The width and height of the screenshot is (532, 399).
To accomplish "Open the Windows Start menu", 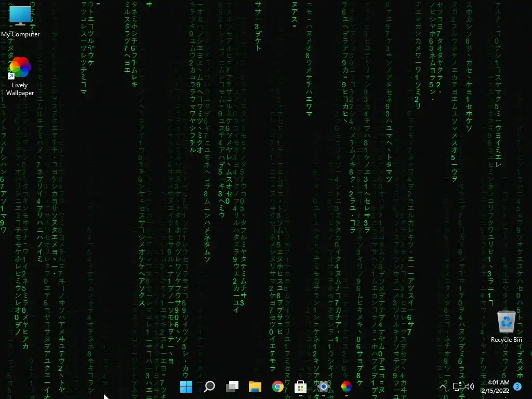I will click(186, 387).
